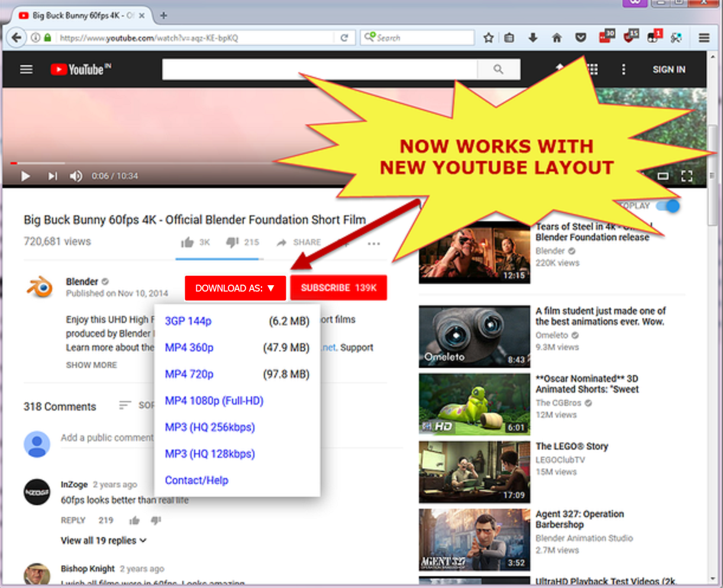Open the Firefox downloads arrow
The height and width of the screenshot is (588, 723).
click(532, 38)
